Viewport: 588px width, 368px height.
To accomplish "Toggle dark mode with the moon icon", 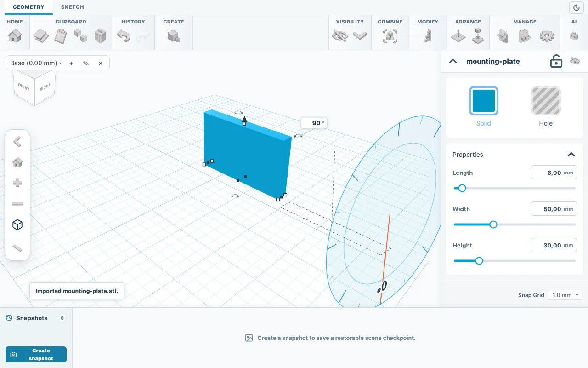I will click(x=576, y=7).
